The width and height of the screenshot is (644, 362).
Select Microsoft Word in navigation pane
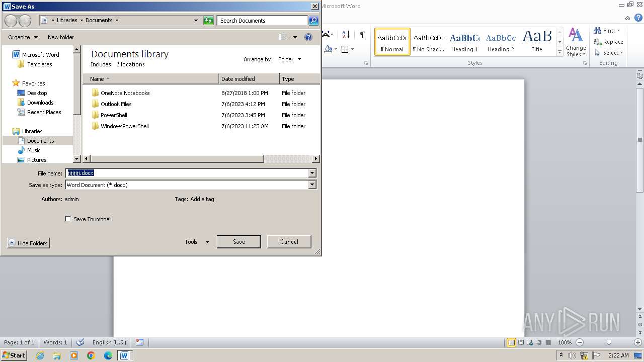coord(35,55)
